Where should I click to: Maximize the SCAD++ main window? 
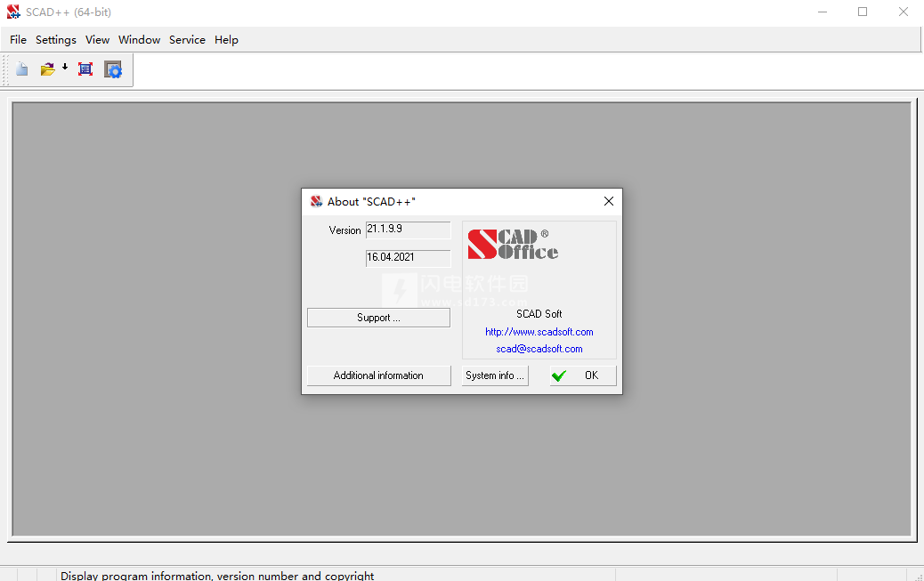pos(863,12)
